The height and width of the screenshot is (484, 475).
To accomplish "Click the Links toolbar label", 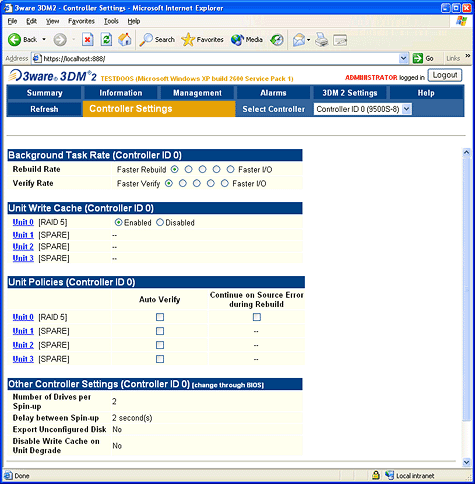I will (x=453, y=58).
